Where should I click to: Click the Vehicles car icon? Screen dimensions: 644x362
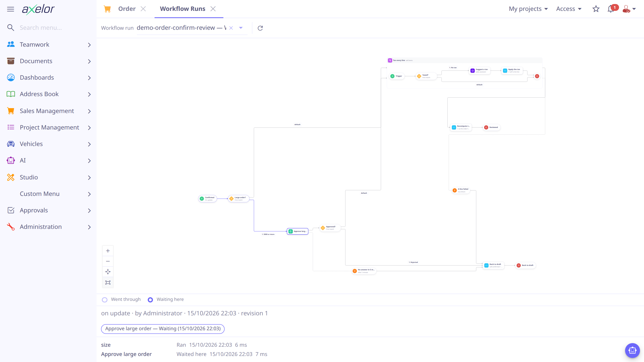pos(11,144)
